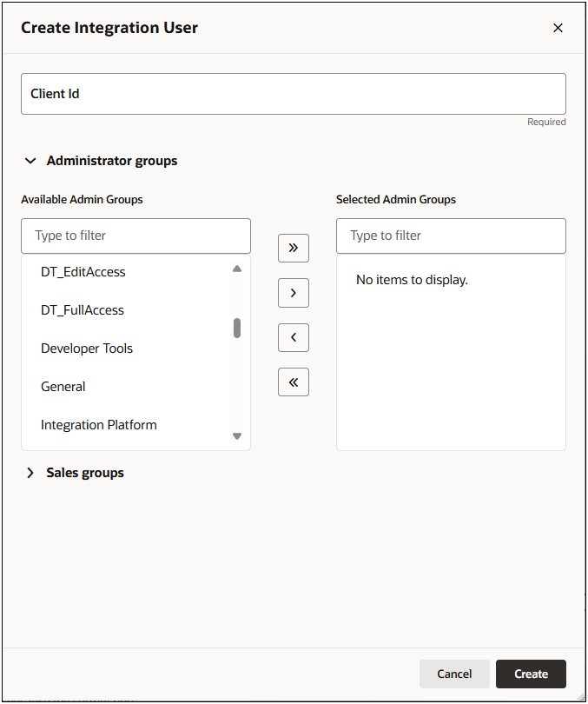Click the Create button

(531, 674)
